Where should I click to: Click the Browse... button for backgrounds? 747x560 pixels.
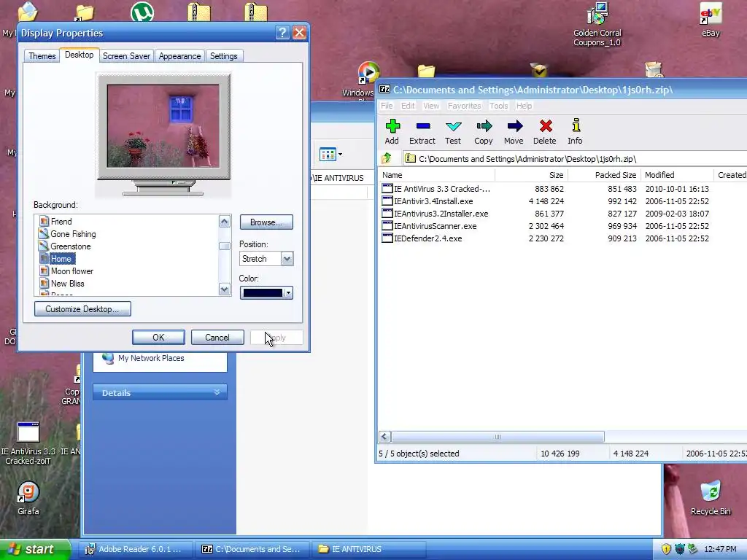pos(266,222)
